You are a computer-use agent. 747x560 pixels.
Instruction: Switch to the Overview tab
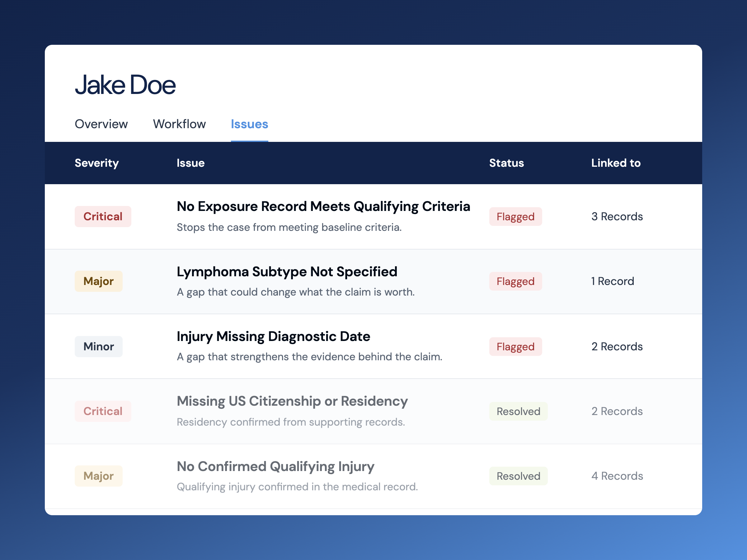[x=101, y=124]
